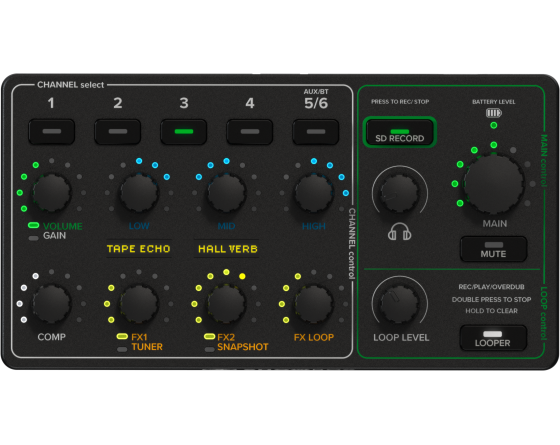This screenshot has width=560, height=445.
Task: Toggle the SD RECORD button
Action: pyautogui.click(x=400, y=132)
